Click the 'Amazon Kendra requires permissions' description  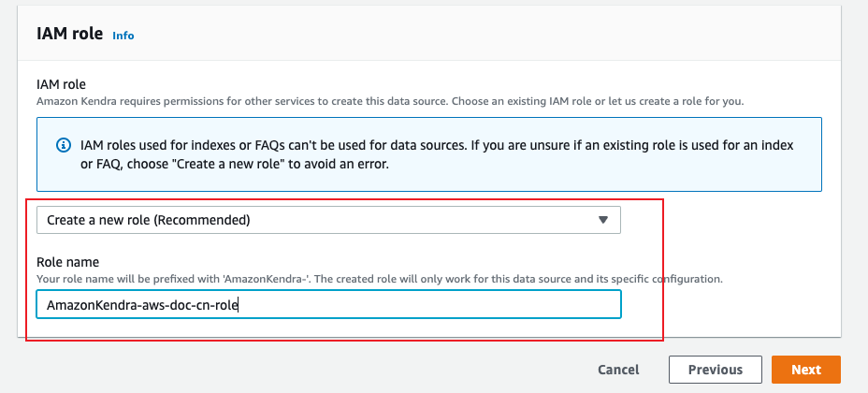(390, 102)
